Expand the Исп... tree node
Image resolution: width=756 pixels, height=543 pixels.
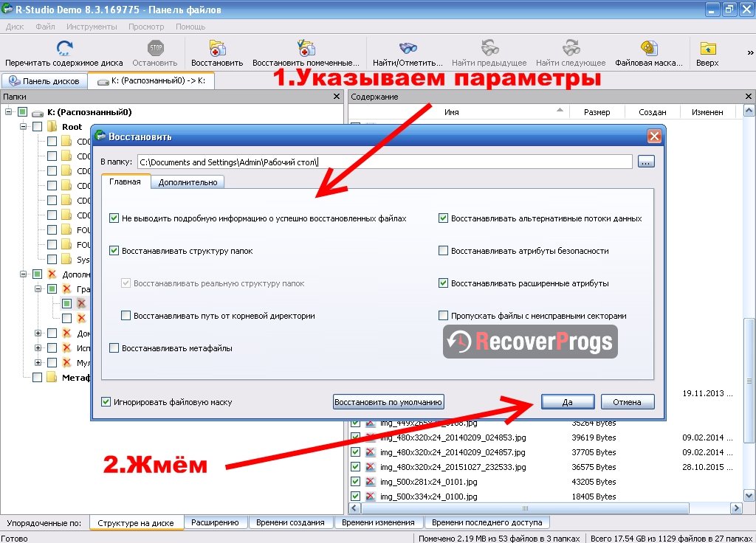point(38,348)
